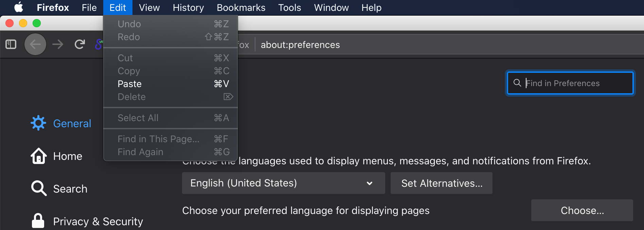Choose Cut in the Edit menu
Viewport: 644px width, 230px height.
tap(171, 58)
